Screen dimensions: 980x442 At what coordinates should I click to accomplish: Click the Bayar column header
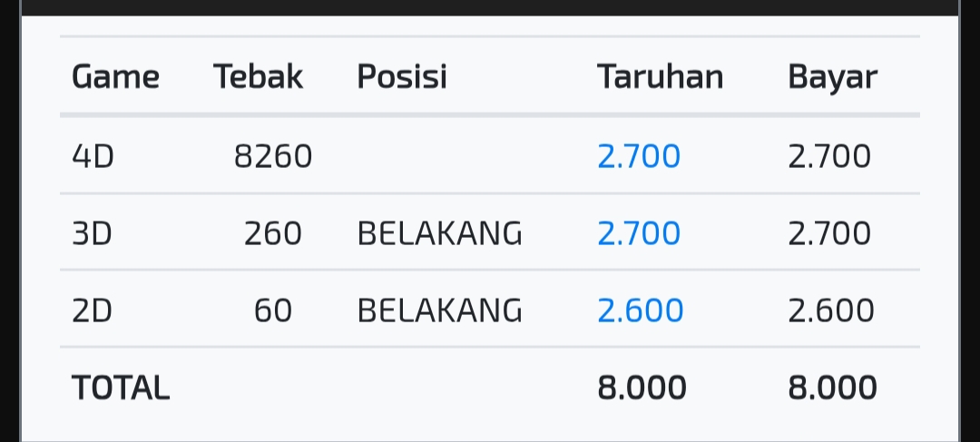[x=832, y=78]
